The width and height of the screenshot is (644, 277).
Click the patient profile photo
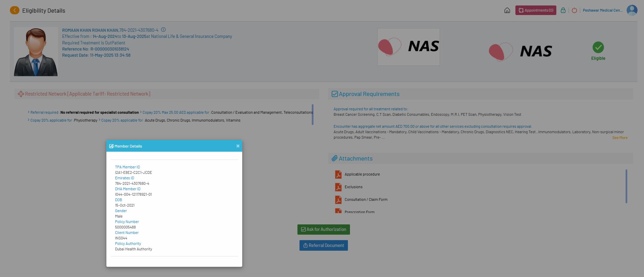tap(36, 52)
